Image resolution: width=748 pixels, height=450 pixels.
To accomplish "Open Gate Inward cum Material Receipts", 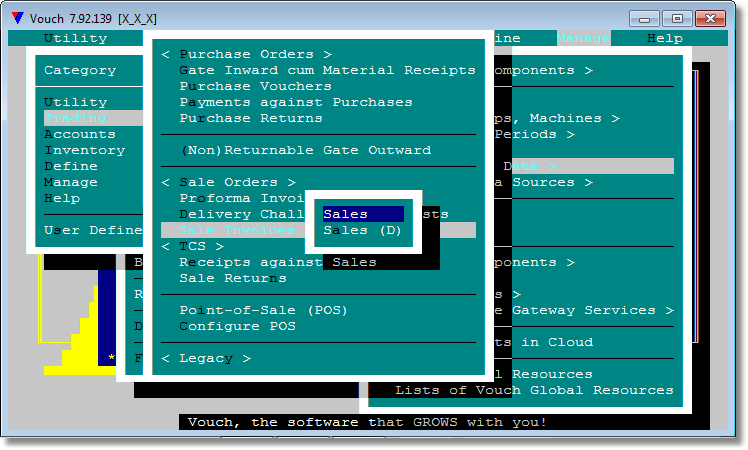I will [327, 70].
